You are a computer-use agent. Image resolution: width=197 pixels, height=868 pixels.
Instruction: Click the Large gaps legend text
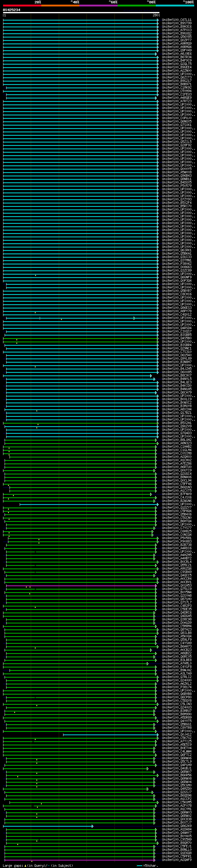coord(38,866)
